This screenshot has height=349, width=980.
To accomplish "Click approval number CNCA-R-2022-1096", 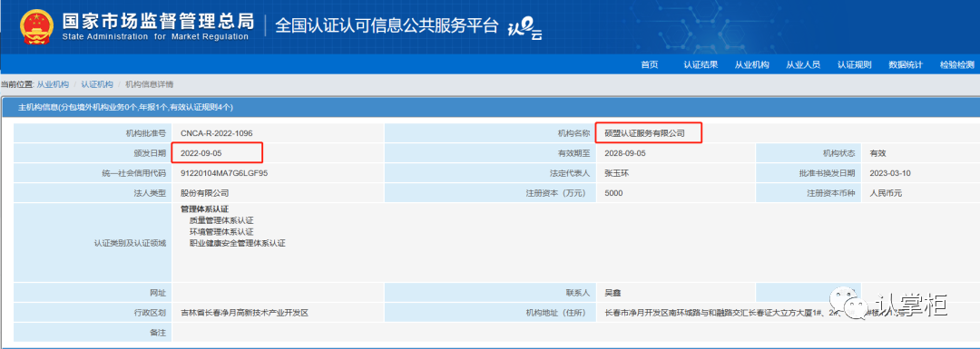I will [x=216, y=133].
